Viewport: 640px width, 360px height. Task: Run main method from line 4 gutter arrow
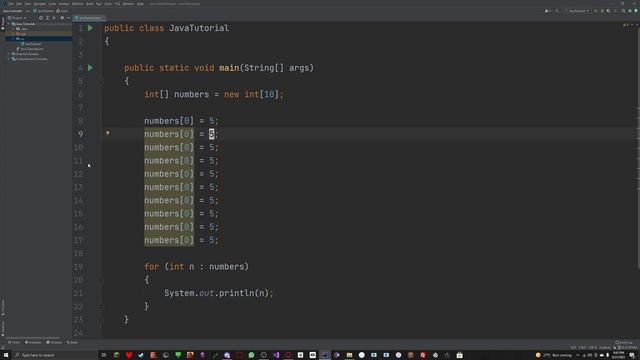(x=90, y=68)
